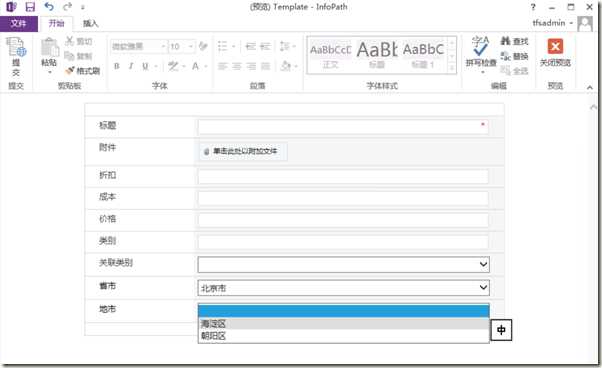Switch to the 插入 (Insert) ribbon tab
This screenshot has height=368, width=602.
pyautogui.click(x=91, y=23)
